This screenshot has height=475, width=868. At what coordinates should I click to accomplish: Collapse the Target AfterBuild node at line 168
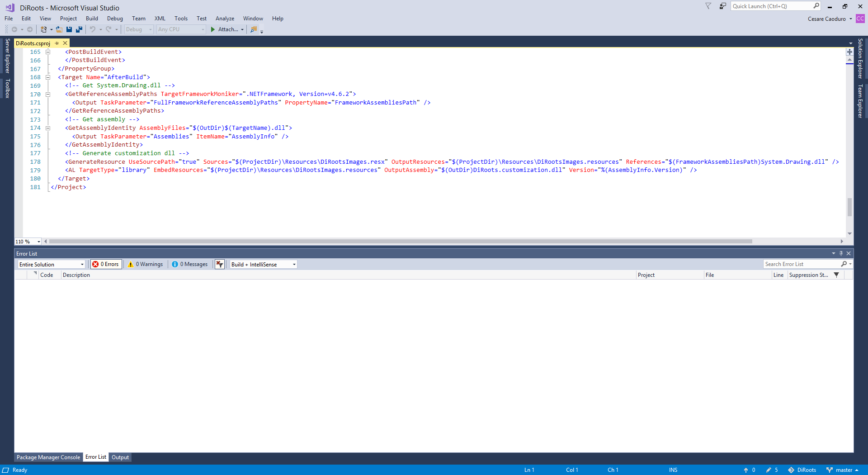47,77
